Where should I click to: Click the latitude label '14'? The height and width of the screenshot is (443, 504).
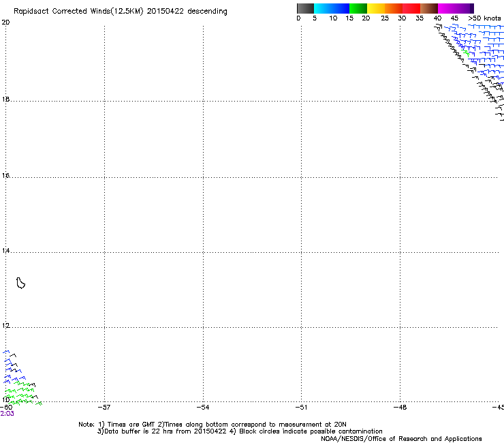(x=5, y=250)
